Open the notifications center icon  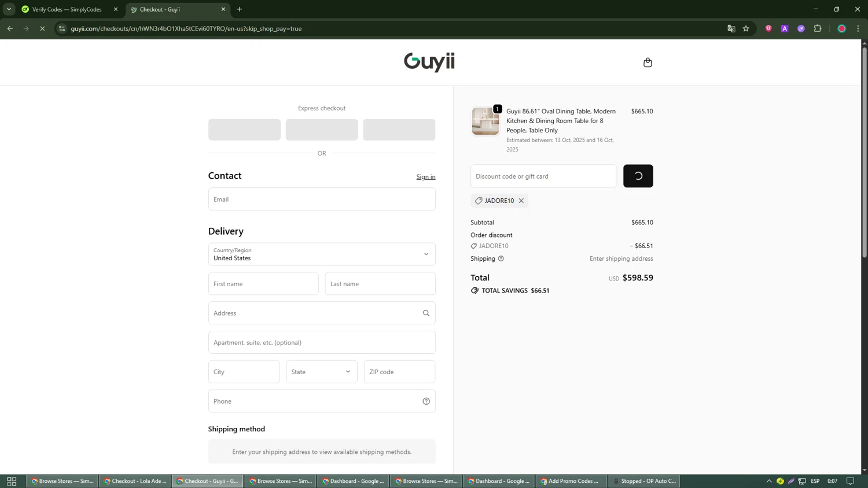(x=851, y=481)
